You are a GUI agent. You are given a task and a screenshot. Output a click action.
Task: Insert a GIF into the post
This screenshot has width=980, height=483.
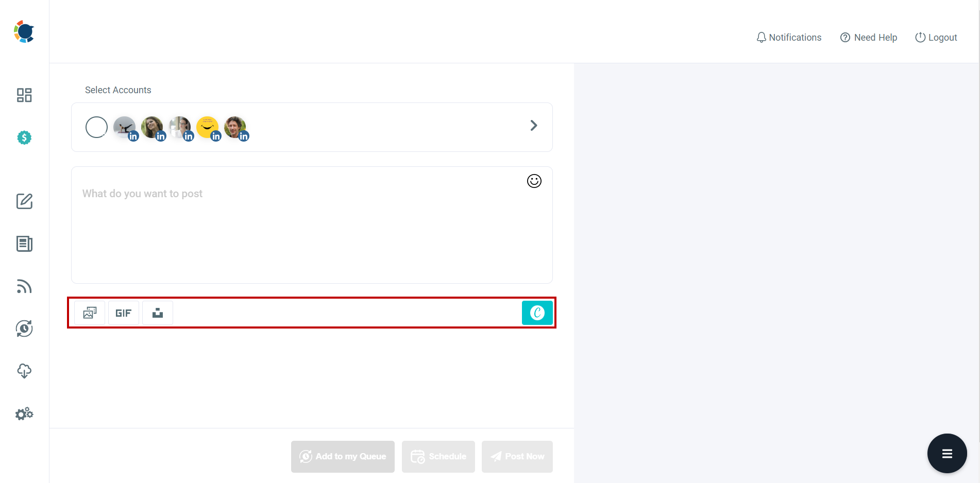coord(123,313)
